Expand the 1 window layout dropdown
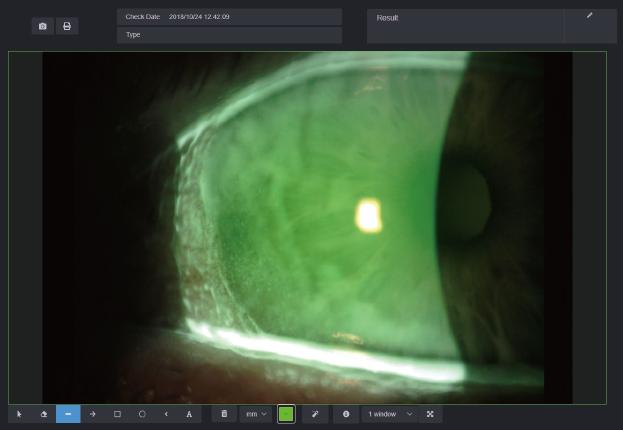This screenshot has height=430, width=623. [x=390, y=414]
